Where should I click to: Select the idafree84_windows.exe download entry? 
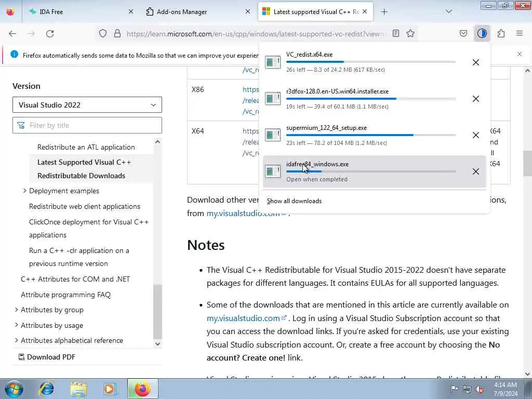[x=374, y=171]
